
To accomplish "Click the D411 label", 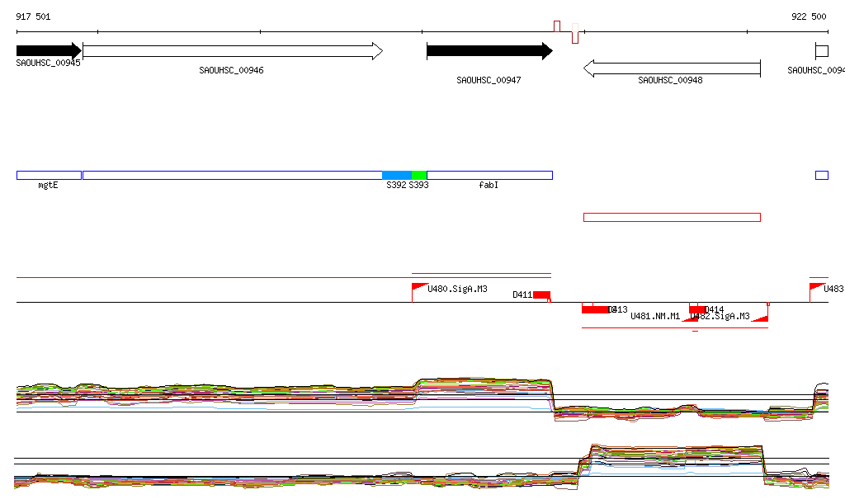I will pyautogui.click(x=522, y=295).
